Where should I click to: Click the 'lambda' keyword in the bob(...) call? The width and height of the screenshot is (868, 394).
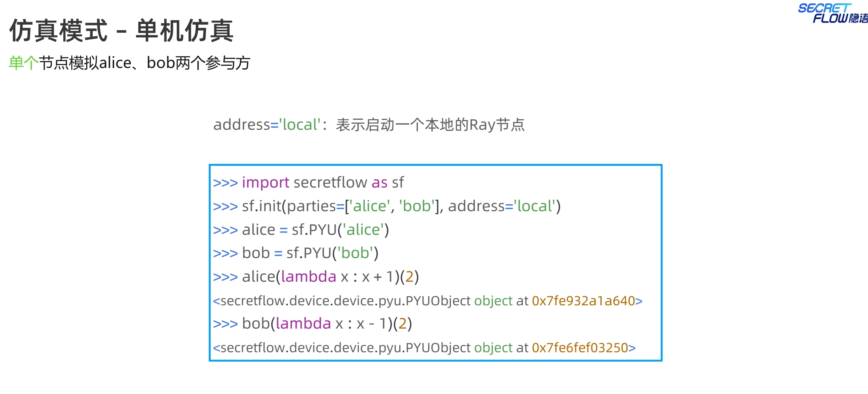tap(303, 323)
